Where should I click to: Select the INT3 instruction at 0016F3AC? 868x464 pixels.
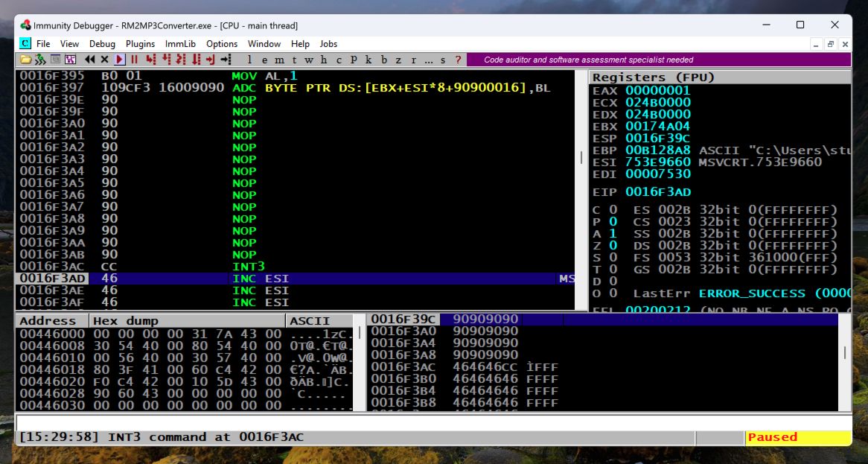click(296, 267)
